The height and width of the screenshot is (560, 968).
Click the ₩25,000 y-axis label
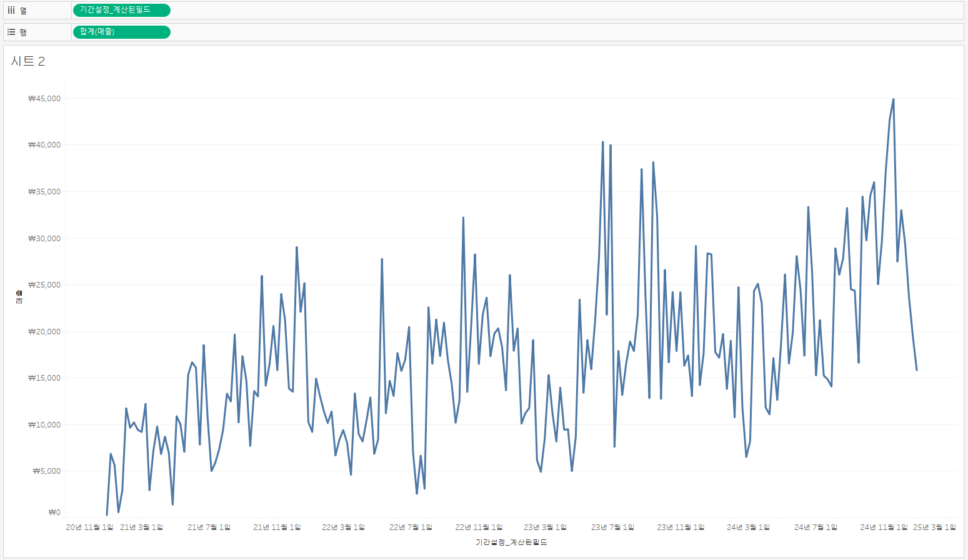(44, 285)
